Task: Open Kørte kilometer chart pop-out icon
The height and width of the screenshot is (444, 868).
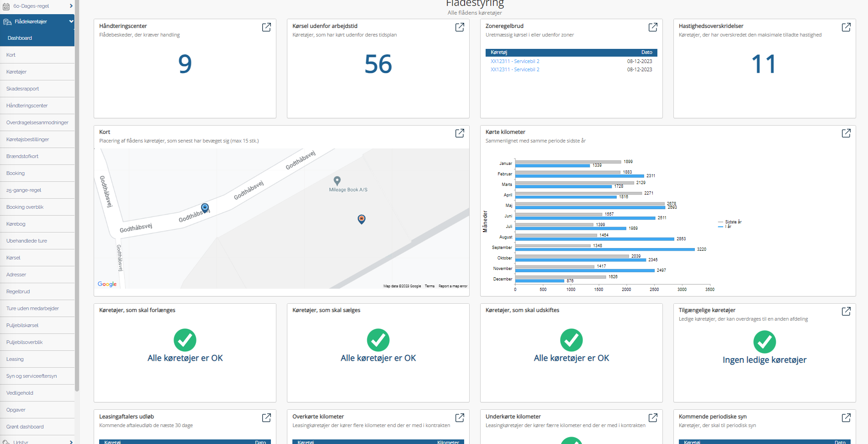Action: (846, 133)
